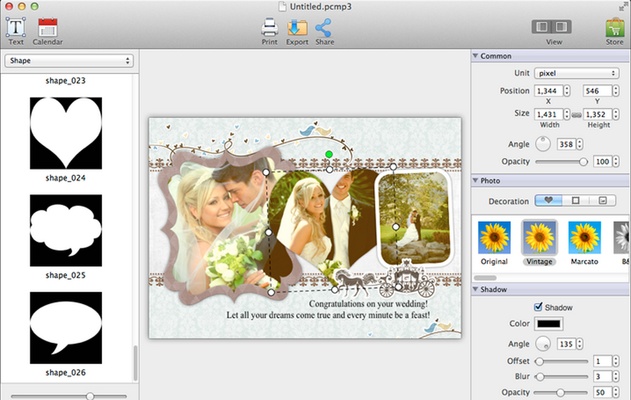Open the Share options

click(324, 27)
